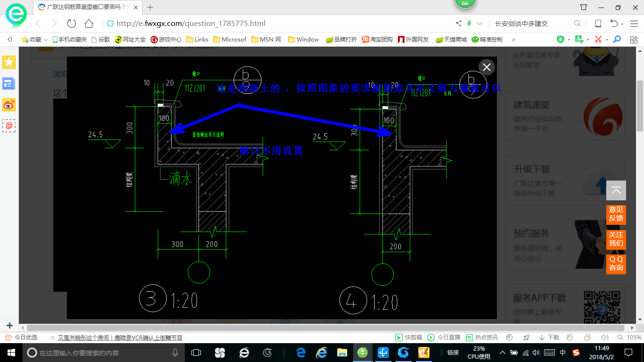Open the share icon in address bar
This screenshot has height=362, width=644.
coord(458,24)
